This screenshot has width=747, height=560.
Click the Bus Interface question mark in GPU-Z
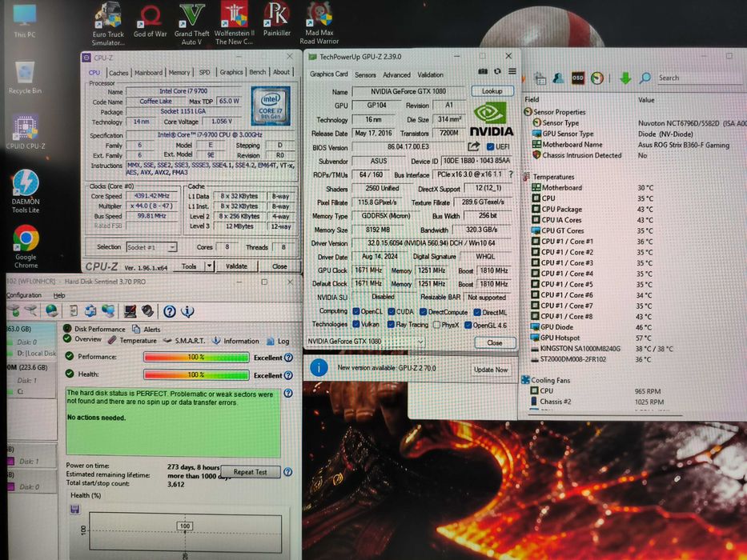tap(511, 174)
